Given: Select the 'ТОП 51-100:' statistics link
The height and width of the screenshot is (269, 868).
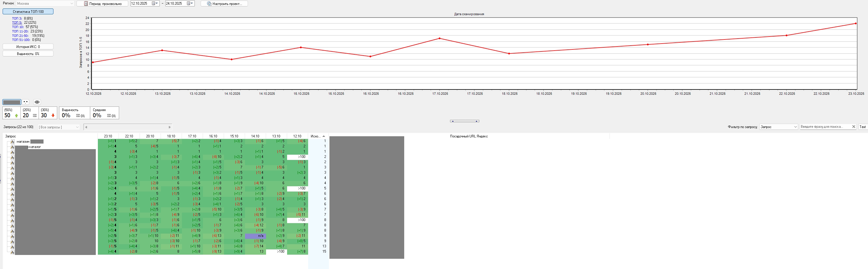Looking at the screenshot, I should click(21, 40).
